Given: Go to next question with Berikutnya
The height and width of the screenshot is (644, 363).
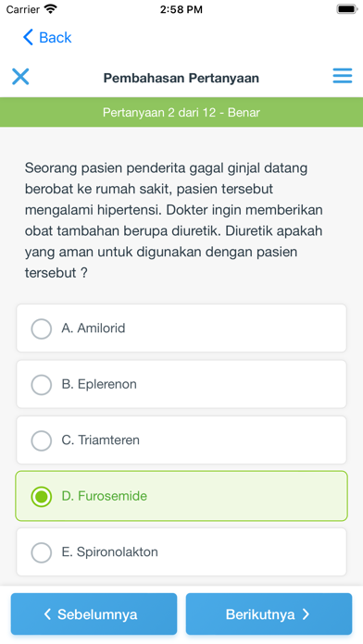Looking at the screenshot, I should [269, 614].
